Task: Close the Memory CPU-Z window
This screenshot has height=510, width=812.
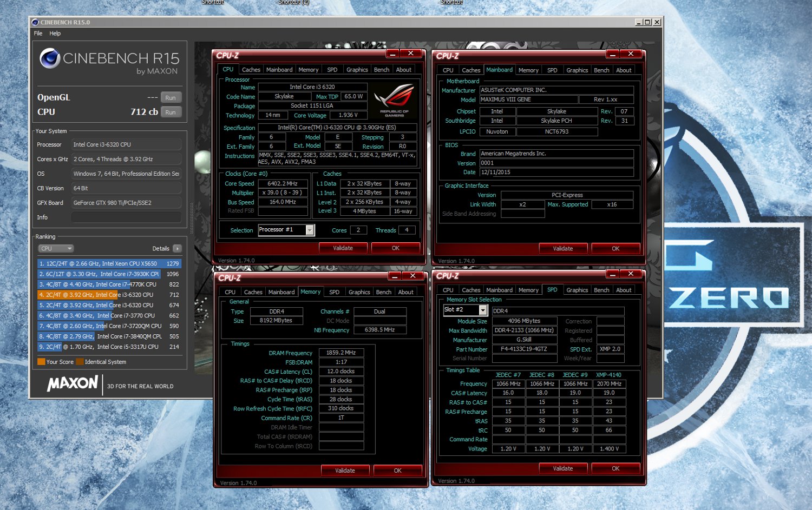Action: coord(412,276)
